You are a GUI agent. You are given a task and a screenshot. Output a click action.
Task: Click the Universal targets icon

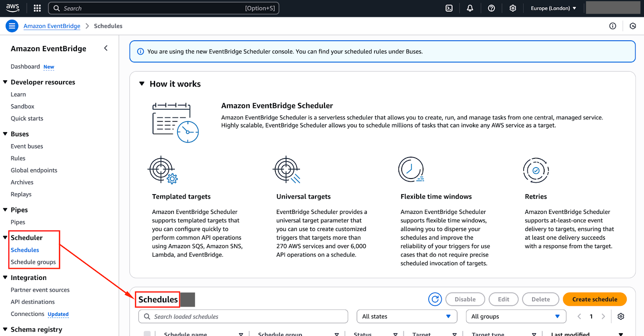coord(287,170)
